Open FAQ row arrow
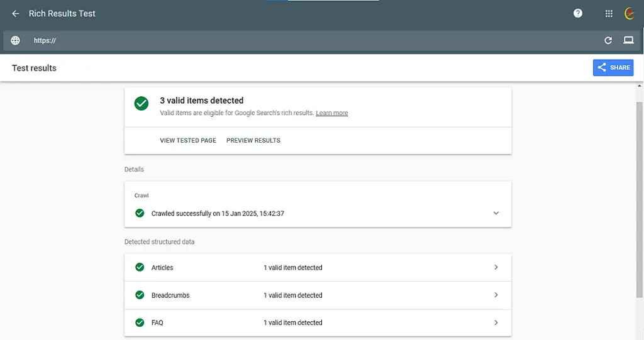This screenshot has height=340, width=644. pyautogui.click(x=496, y=323)
